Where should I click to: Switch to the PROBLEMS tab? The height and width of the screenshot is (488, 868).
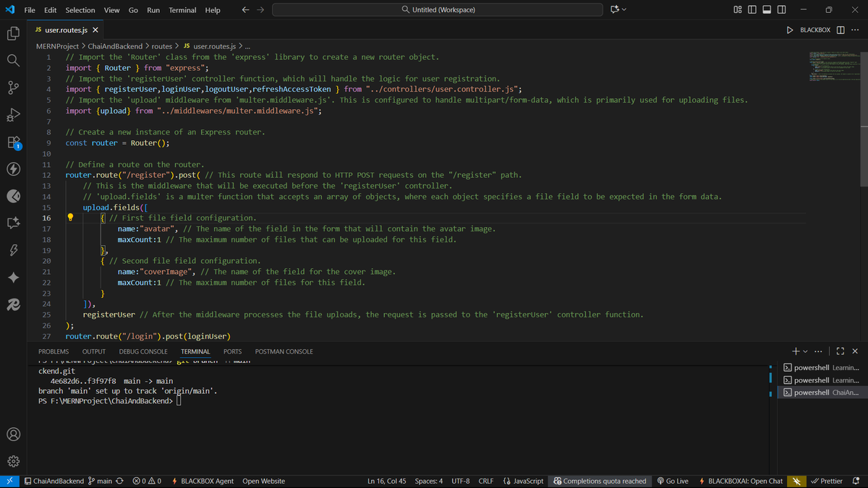(x=54, y=351)
